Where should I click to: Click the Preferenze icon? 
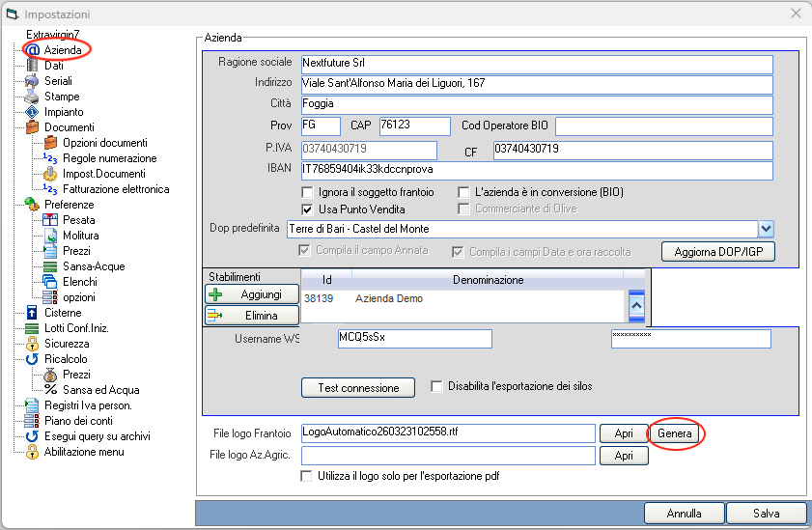point(32,205)
